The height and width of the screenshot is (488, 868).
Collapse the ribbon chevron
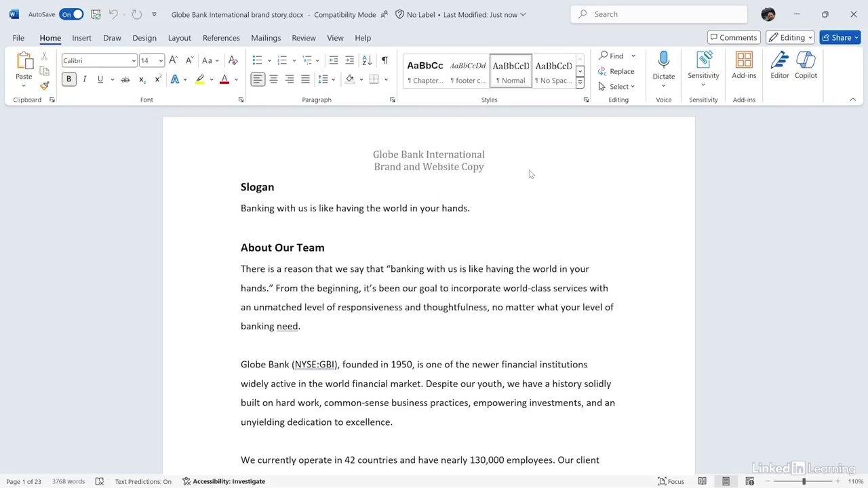pos(852,100)
